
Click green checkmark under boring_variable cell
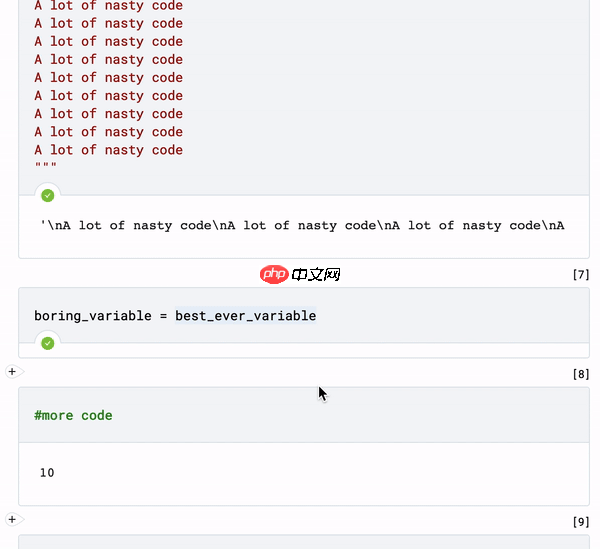click(47, 343)
